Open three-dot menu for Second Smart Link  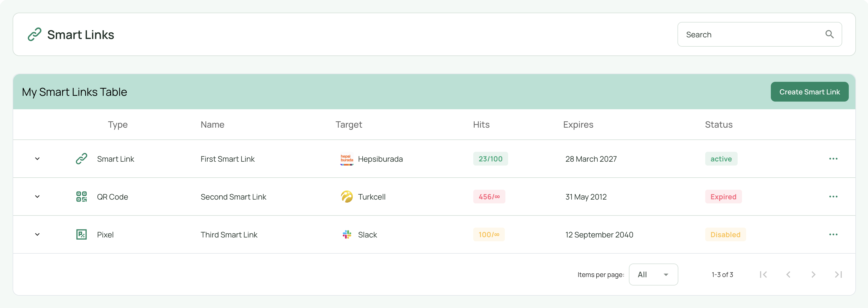pyautogui.click(x=833, y=197)
